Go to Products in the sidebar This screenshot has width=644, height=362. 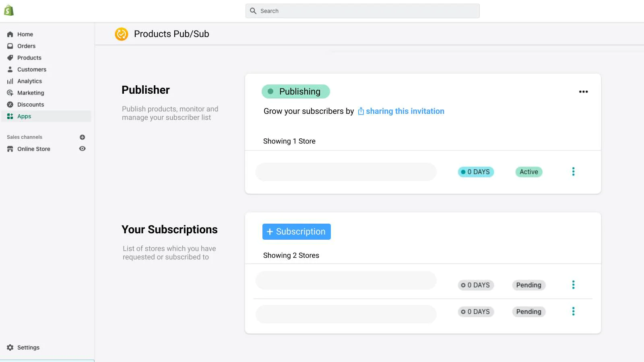click(29, 58)
